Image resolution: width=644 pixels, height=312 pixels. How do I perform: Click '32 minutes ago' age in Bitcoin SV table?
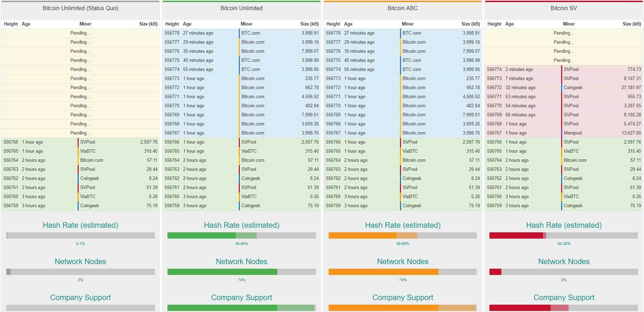coord(520,87)
